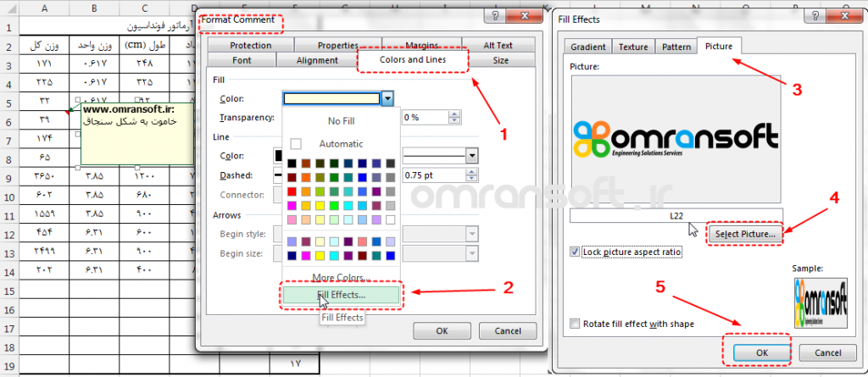The height and width of the screenshot is (377, 868).
Task: Click the omransoft picture preview
Action: [676, 140]
